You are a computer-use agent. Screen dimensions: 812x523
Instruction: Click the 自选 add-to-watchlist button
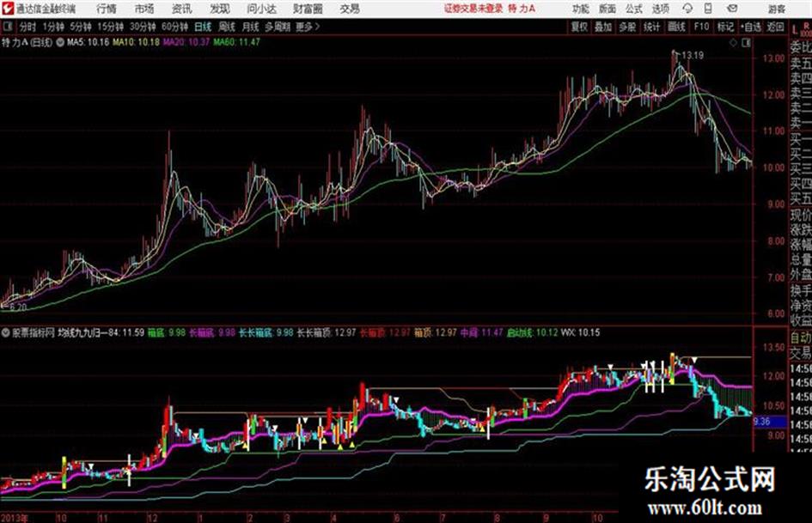pyautogui.click(x=750, y=27)
